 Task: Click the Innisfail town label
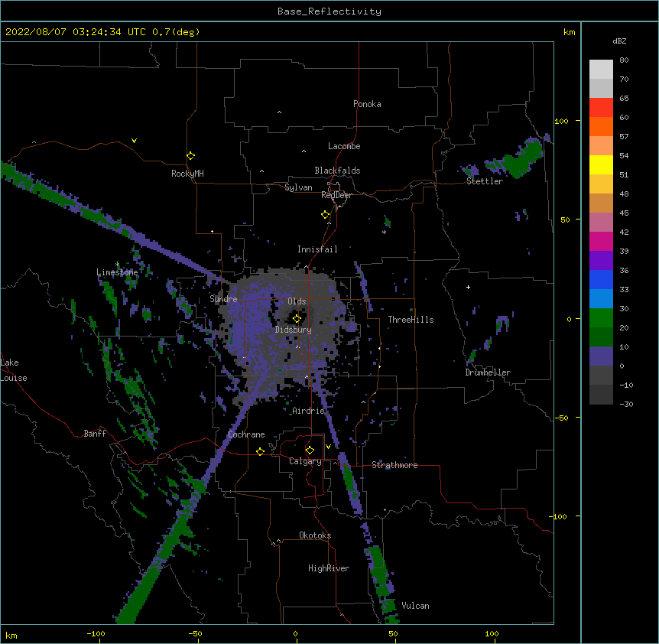317,249
